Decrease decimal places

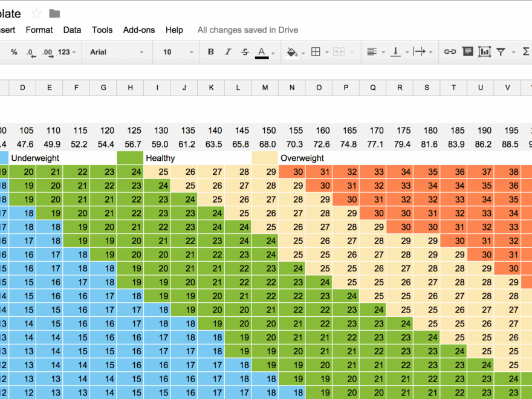pyautogui.click(x=30, y=52)
